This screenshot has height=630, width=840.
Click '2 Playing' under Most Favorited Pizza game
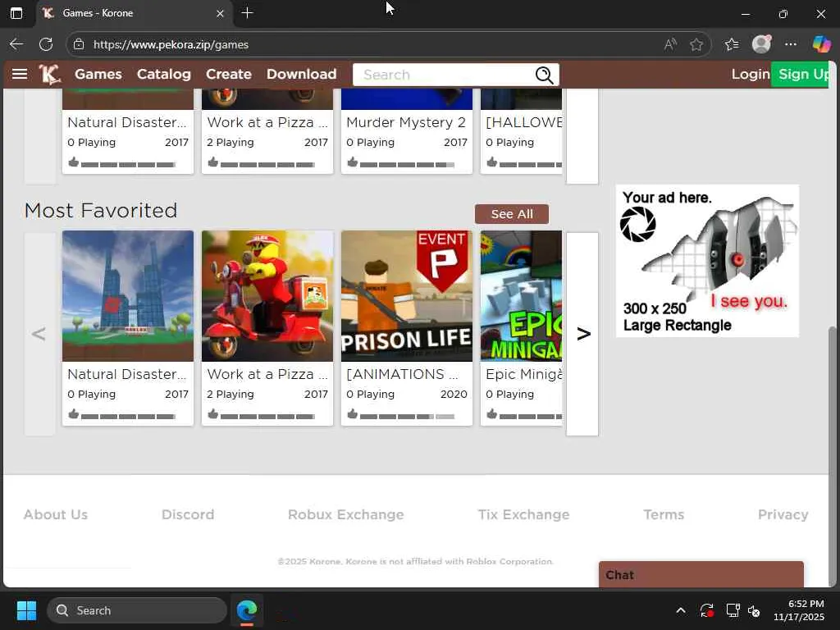point(231,395)
